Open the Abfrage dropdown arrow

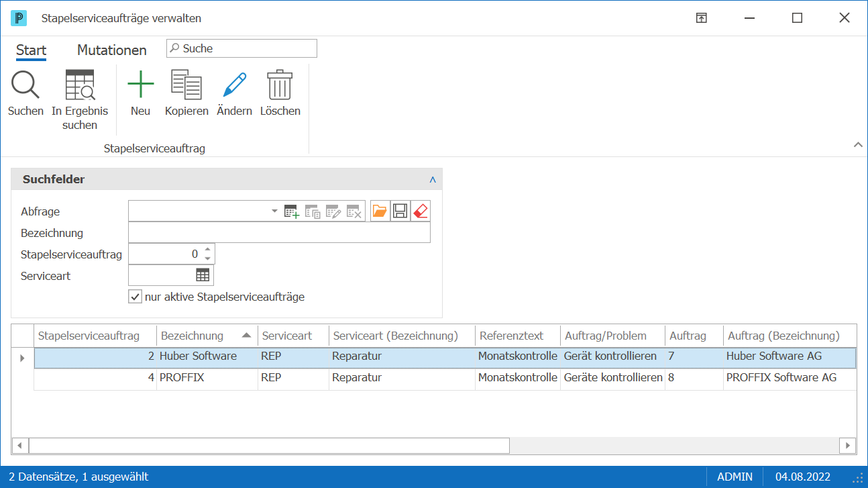pos(274,211)
